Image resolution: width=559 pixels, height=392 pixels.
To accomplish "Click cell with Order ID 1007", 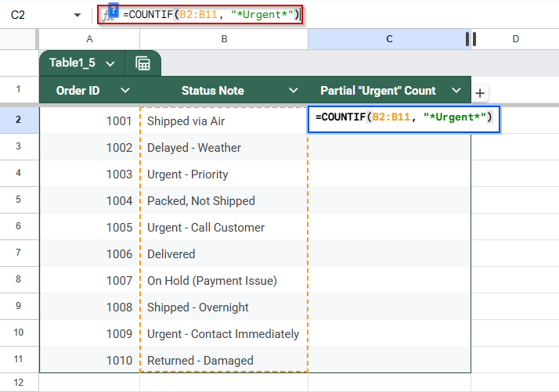I will click(x=89, y=280).
